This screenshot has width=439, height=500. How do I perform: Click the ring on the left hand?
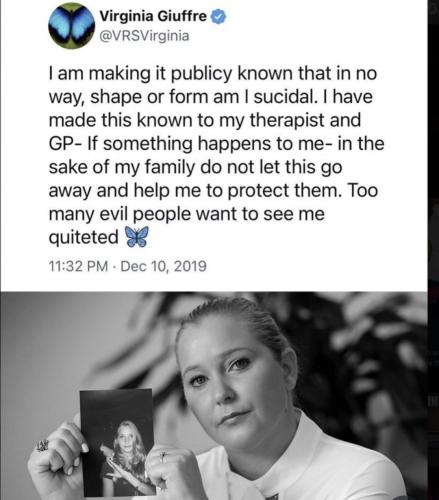[x=43, y=446]
